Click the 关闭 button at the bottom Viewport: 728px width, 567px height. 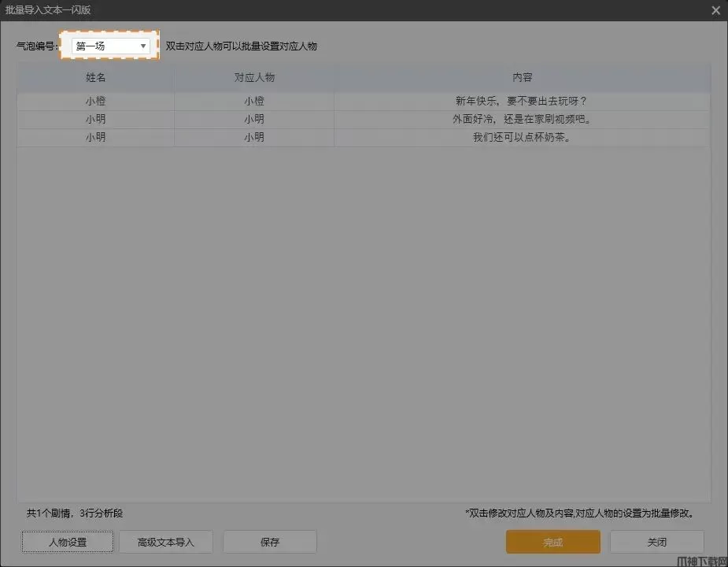pyautogui.click(x=656, y=542)
